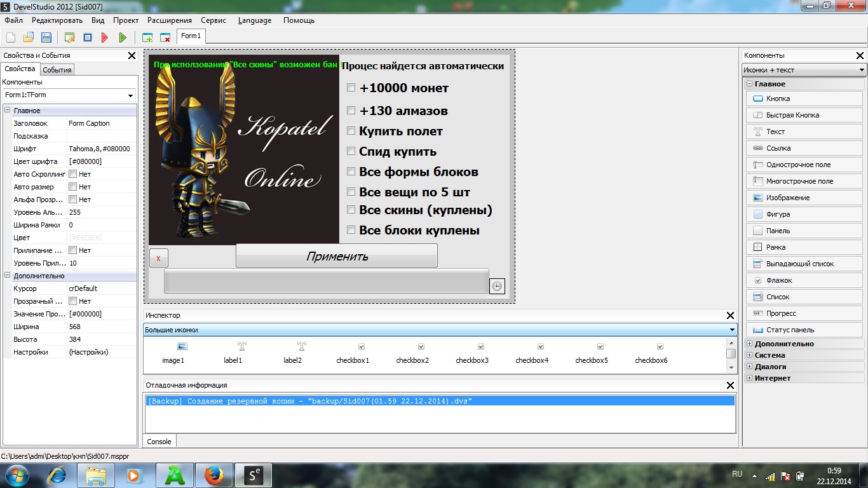
Task: Select the Рамка component
Action: 804,247
